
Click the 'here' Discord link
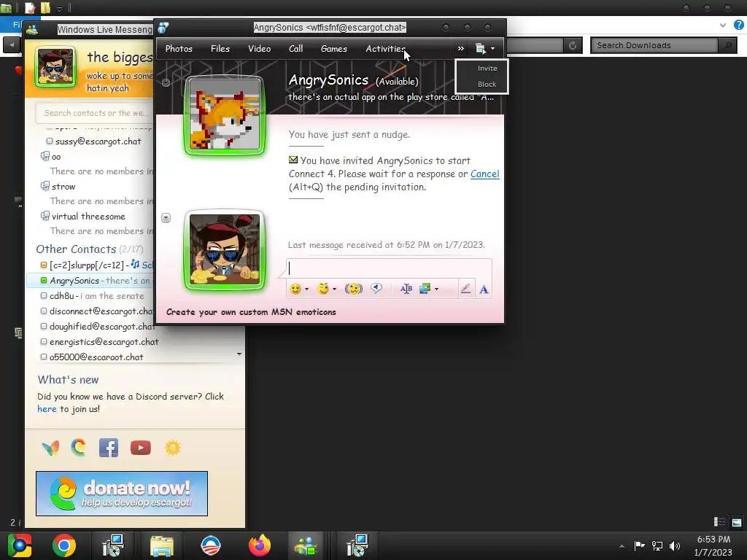pyautogui.click(x=47, y=409)
